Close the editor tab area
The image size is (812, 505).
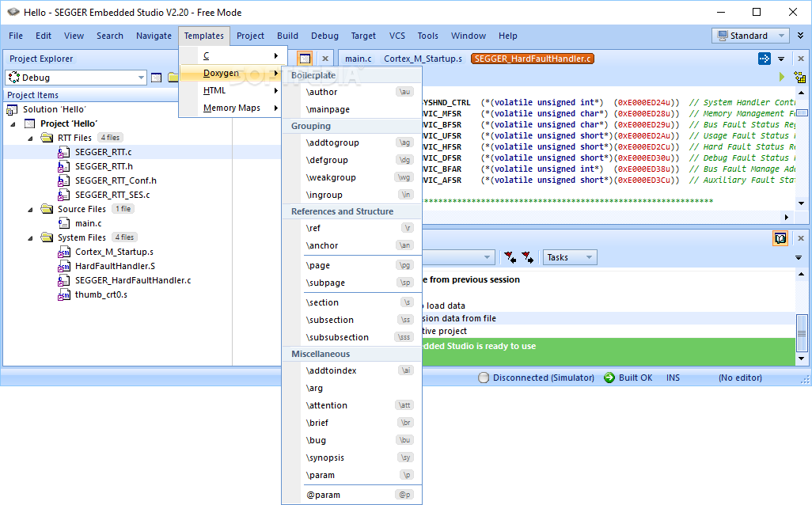coord(801,59)
